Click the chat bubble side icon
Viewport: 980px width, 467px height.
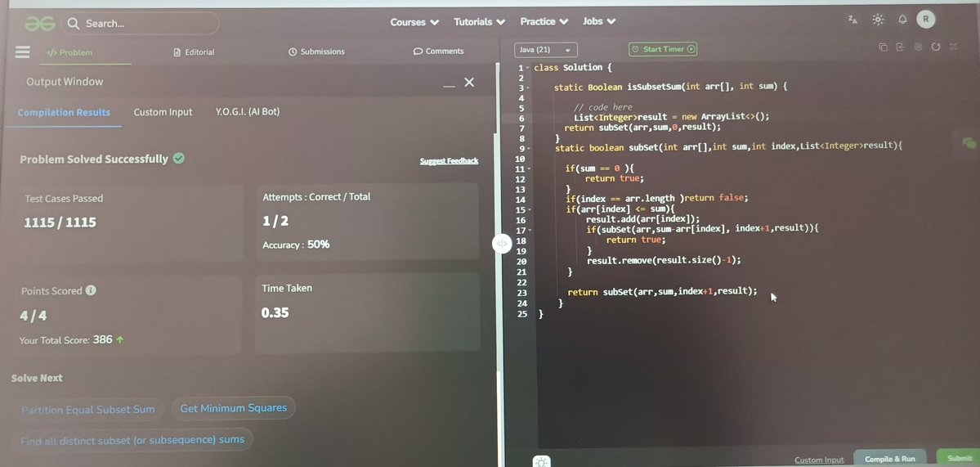click(969, 144)
